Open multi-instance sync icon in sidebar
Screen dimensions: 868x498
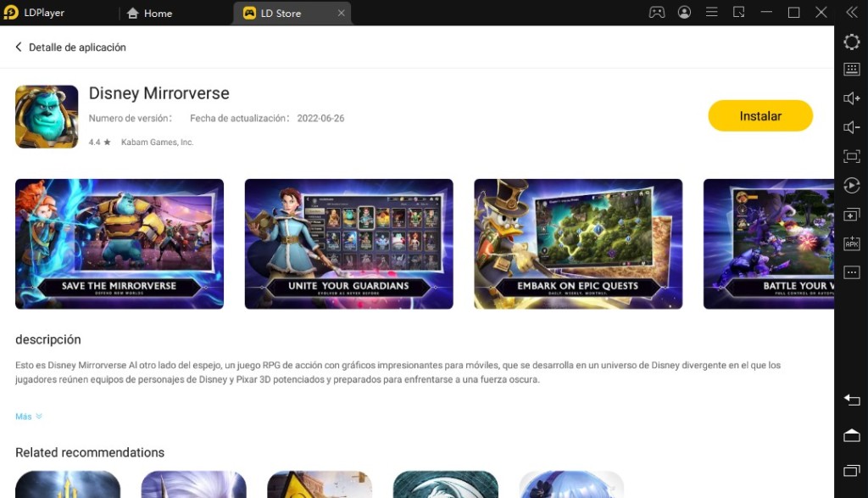851,215
